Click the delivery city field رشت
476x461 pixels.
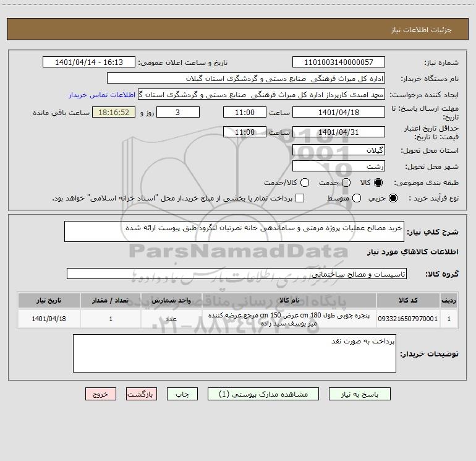pyautogui.click(x=339, y=166)
